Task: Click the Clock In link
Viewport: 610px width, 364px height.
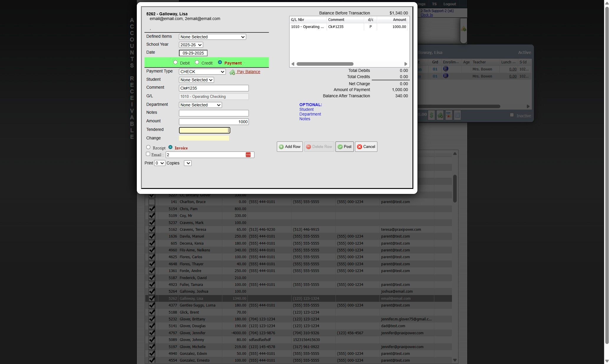Action: tap(426, 15)
